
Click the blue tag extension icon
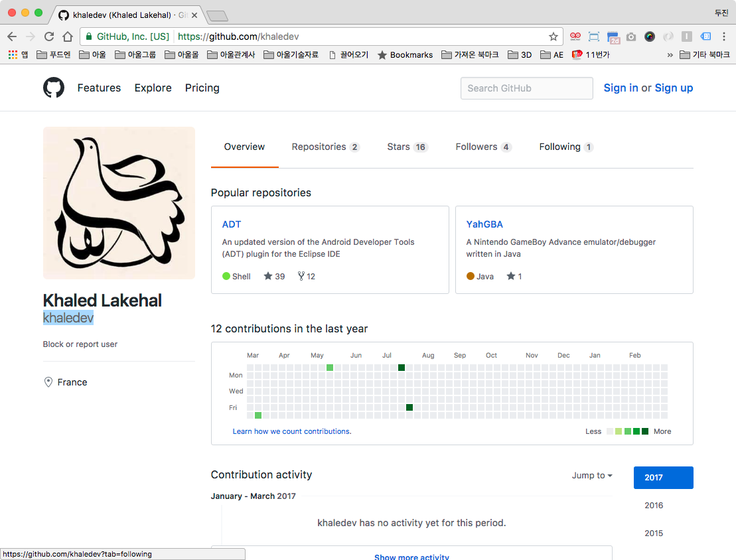705,36
